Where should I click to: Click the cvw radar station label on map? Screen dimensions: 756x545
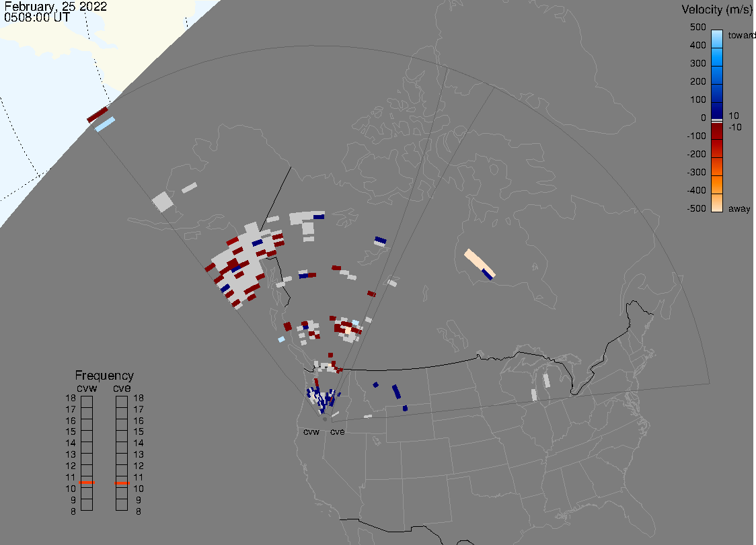point(311,431)
